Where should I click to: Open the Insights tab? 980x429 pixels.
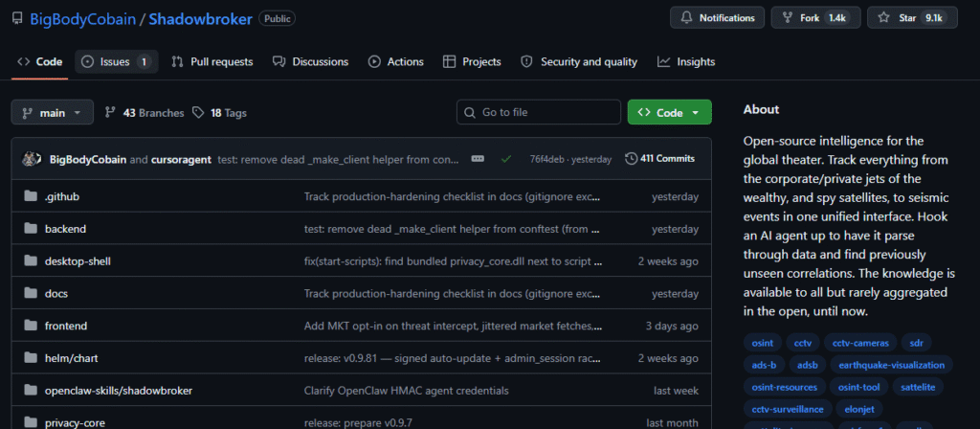pos(686,62)
